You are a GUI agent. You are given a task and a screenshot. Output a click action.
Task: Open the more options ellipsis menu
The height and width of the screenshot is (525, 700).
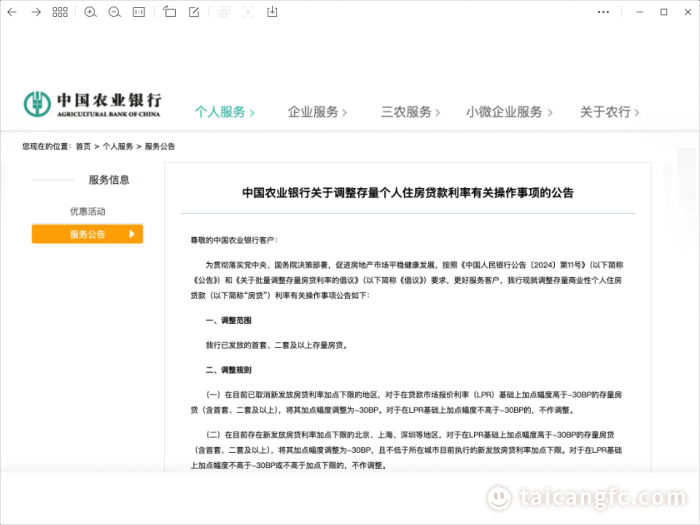point(603,12)
